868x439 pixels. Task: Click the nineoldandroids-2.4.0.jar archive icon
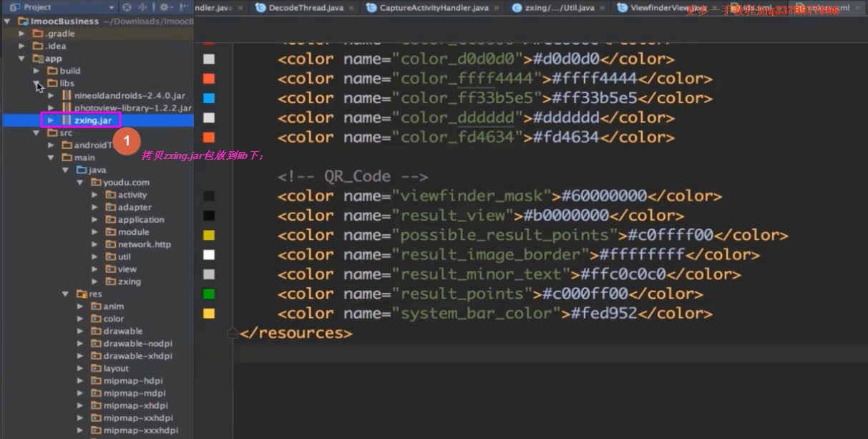(67, 95)
